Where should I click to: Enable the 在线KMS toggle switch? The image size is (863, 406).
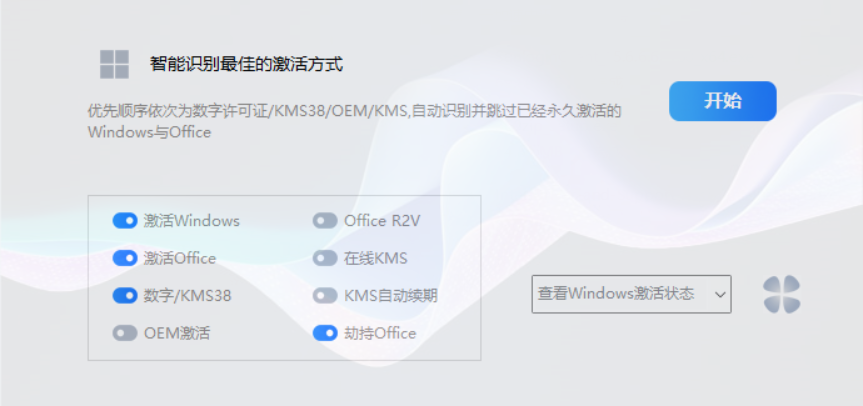click(x=325, y=258)
